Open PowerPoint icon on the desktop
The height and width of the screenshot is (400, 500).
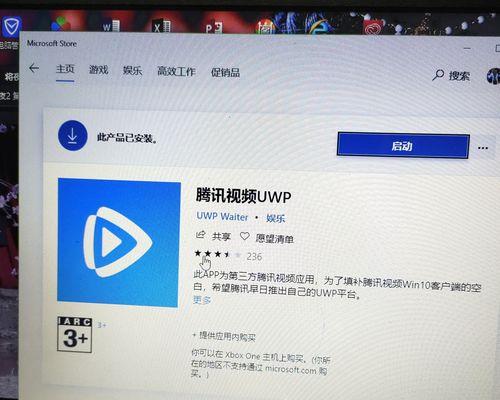pyautogui.click(x=214, y=27)
